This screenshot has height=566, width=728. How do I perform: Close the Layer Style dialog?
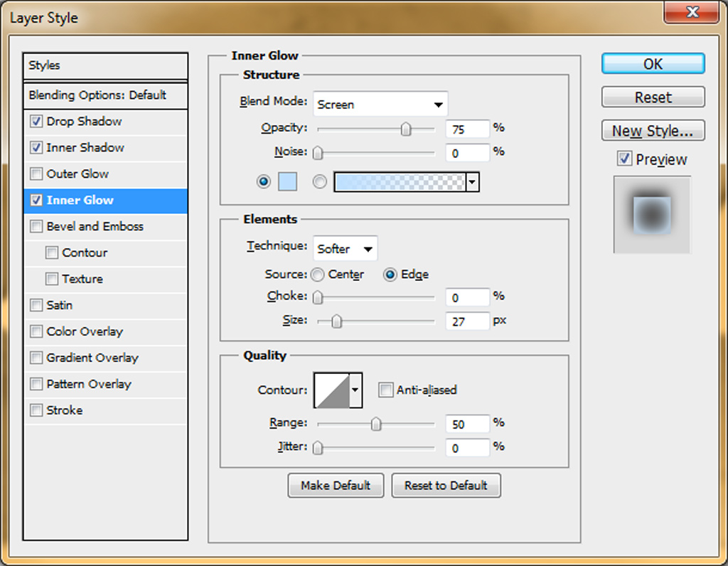[692, 11]
